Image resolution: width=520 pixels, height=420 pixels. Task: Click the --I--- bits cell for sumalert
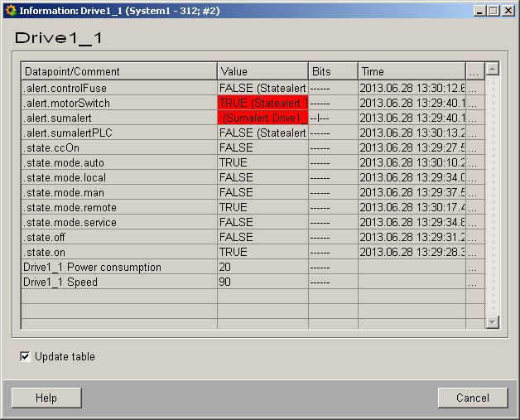[334, 118]
